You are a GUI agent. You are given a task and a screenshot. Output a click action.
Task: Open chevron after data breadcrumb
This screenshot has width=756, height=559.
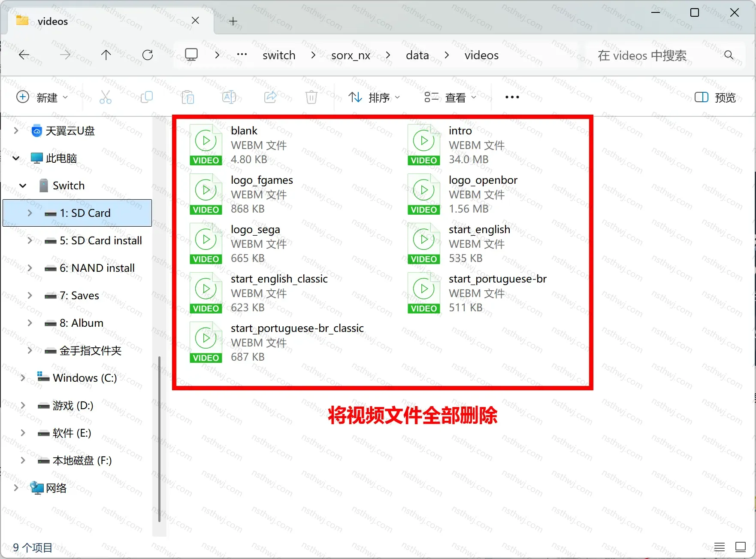[447, 55]
